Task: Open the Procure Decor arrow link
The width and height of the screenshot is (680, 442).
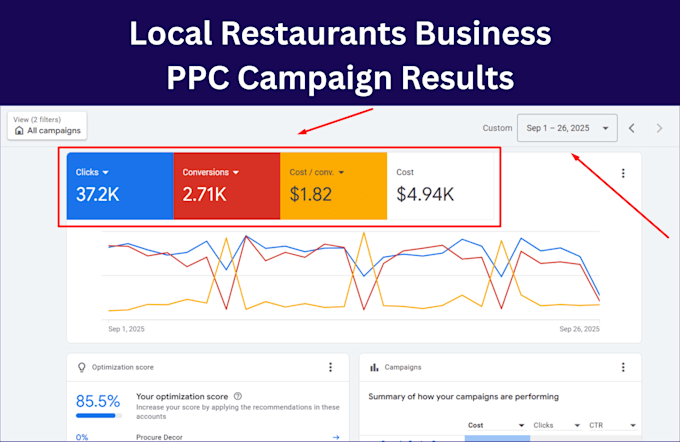Action: click(336, 437)
